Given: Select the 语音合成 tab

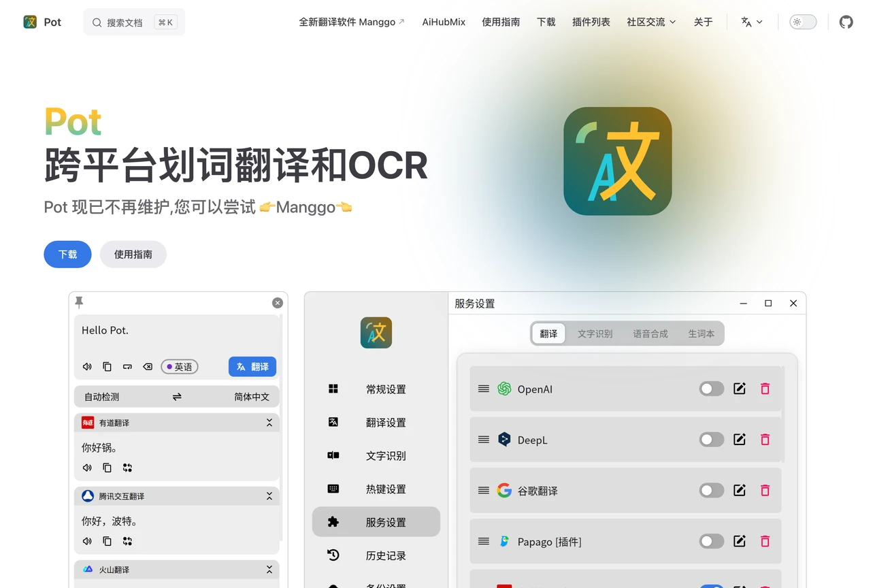Looking at the screenshot, I should (x=650, y=333).
